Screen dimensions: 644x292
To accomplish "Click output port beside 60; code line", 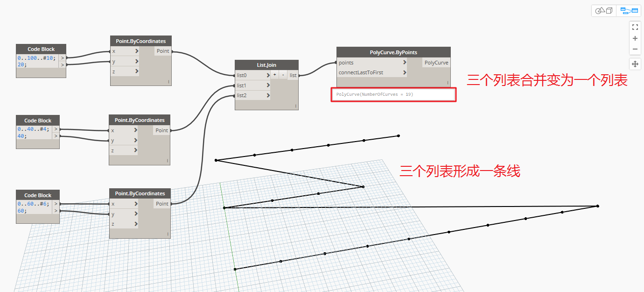I will 56,211.
